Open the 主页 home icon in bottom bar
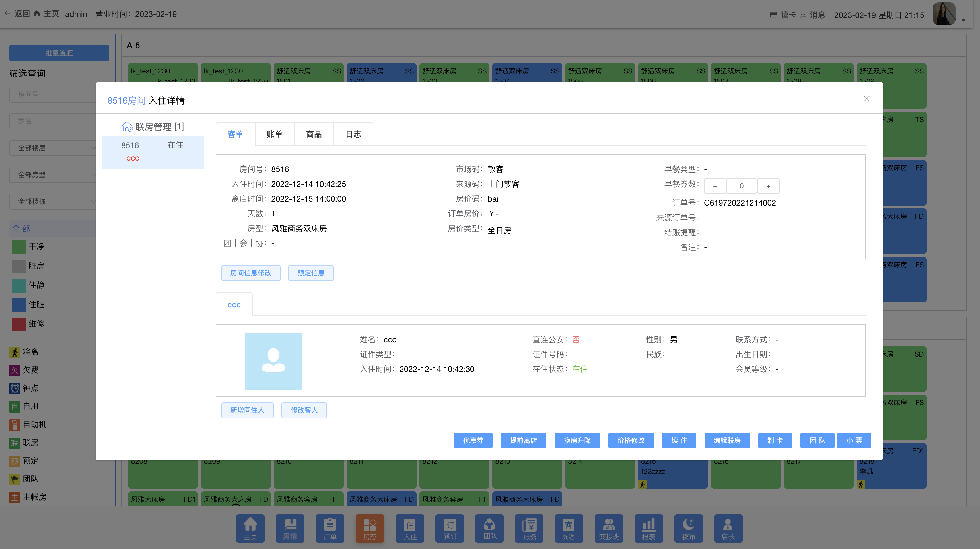This screenshot has height=549, width=980. [x=250, y=528]
